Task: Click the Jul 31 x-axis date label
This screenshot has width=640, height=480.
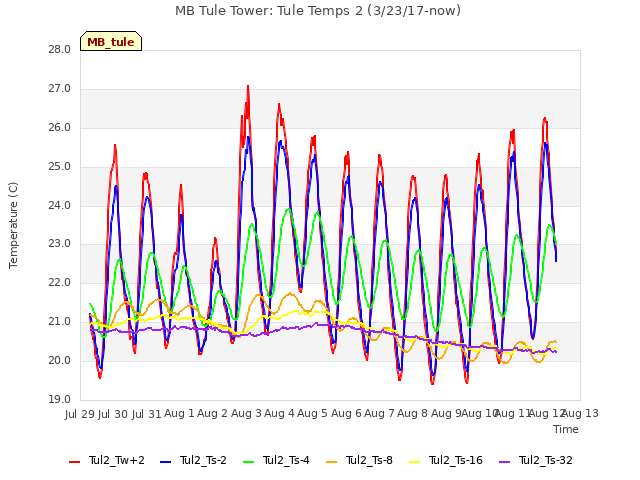Action: (x=147, y=414)
